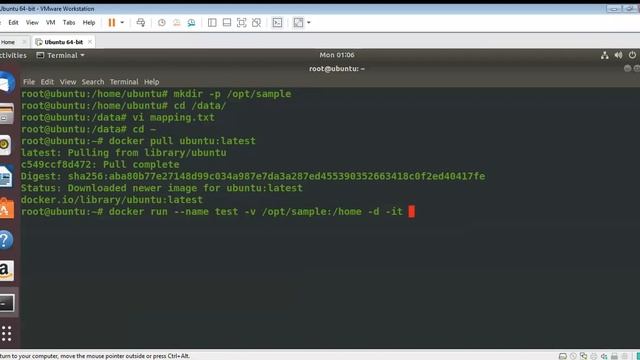
Task: Launch Thunderbird Mail from dock
Action: tap(6, 83)
